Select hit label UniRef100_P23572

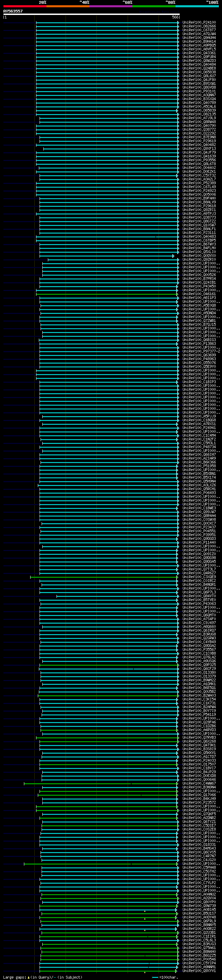[x=199, y=802]
